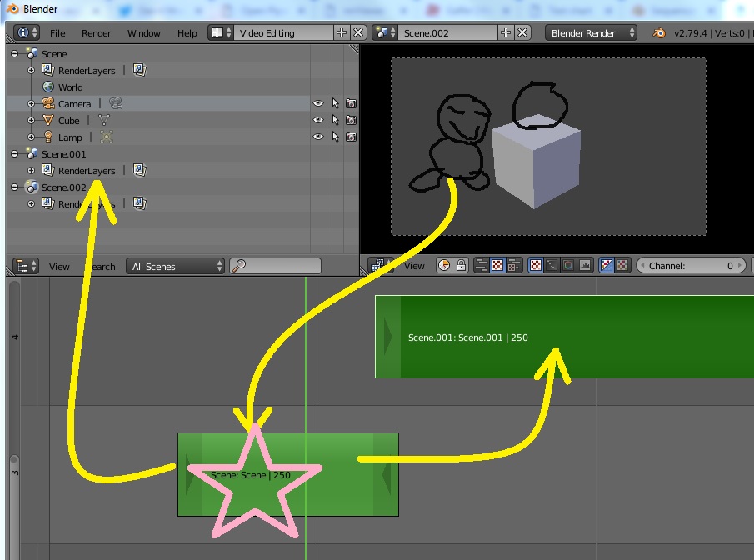The height and width of the screenshot is (560, 754).
Task: Toggle Lamp selectability arrow
Action: click(335, 137)
